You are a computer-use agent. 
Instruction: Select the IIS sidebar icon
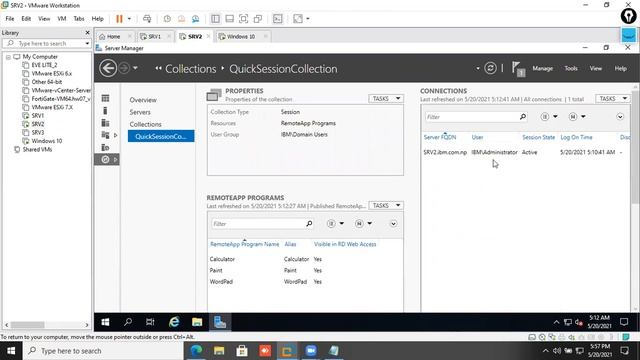(x=105, y=147)
